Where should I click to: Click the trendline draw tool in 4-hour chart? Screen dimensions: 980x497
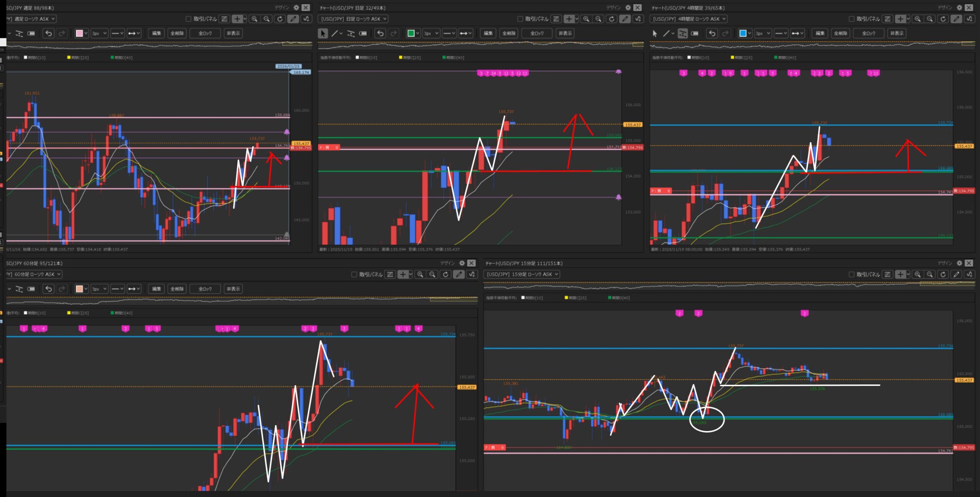(x=666, y=33)
